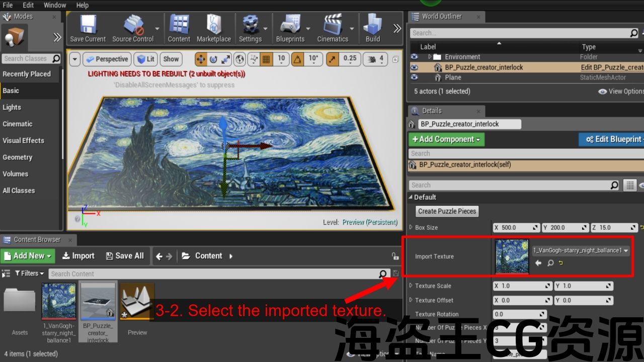This screenshot has width=644, height=362.
Task: Toggle visibility eye for Plane actor
Action: point(414,77)
